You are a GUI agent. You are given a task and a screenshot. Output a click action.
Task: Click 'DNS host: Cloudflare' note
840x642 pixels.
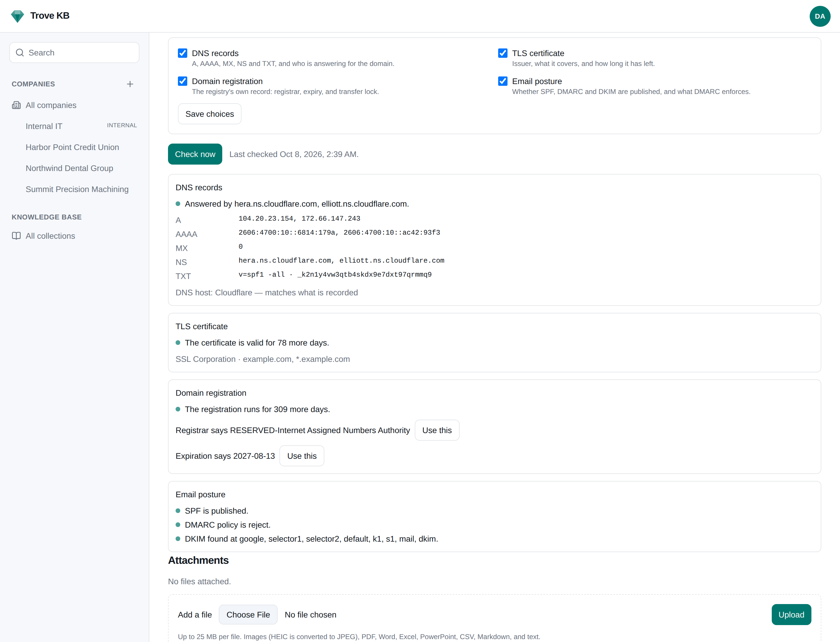pos(267,293)
